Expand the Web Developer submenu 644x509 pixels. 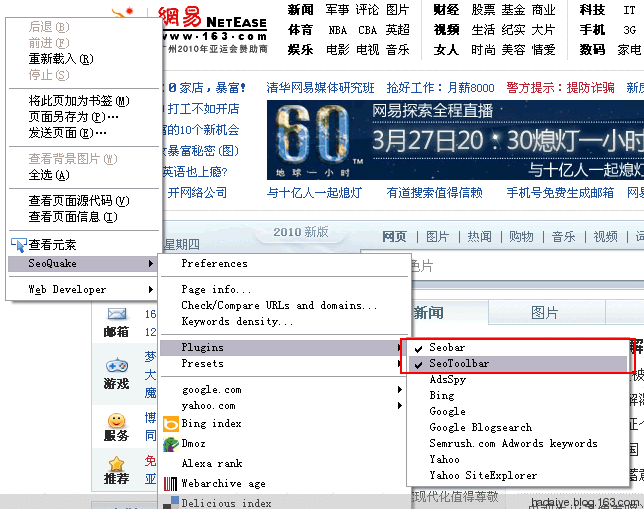pos(80,289)
